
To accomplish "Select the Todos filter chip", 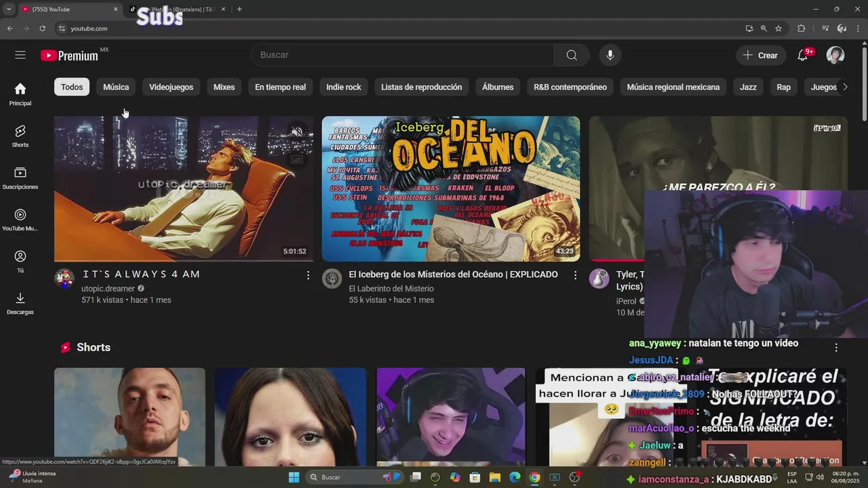I will tap(72, 87).
